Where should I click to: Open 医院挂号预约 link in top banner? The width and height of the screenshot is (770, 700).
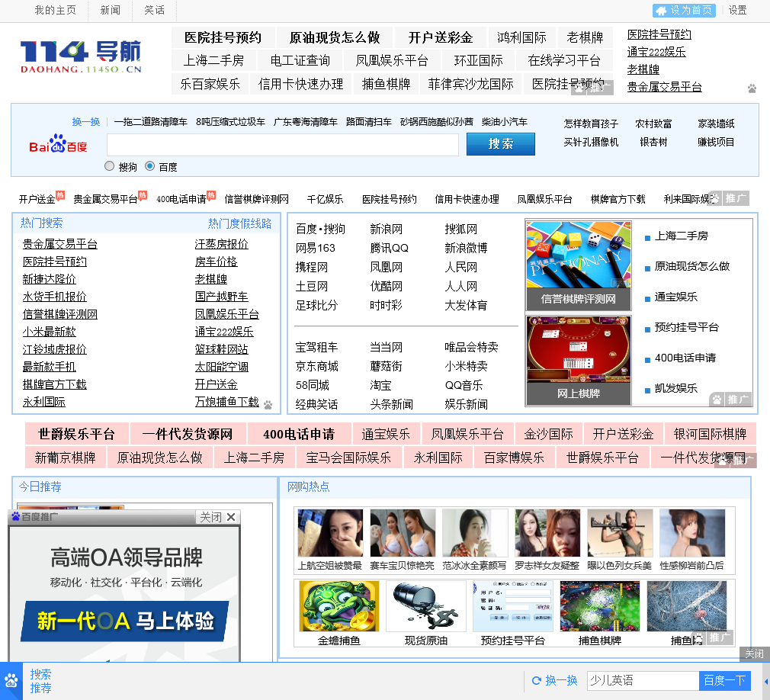tap(223, 37)
